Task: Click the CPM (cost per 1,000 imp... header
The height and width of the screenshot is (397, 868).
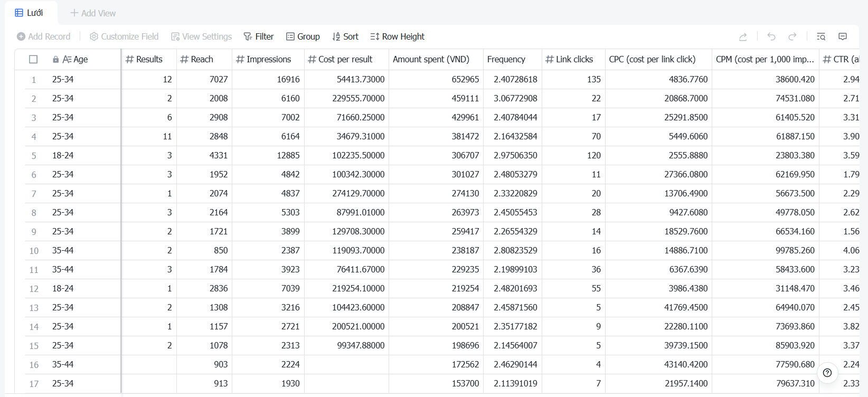Action: point(766,59)
